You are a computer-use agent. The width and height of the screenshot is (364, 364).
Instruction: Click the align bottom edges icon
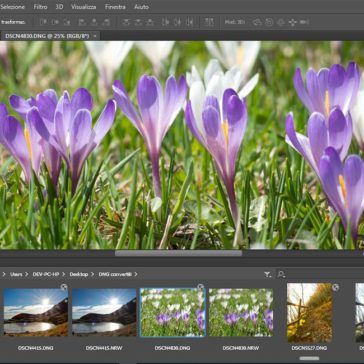(67, 22)
